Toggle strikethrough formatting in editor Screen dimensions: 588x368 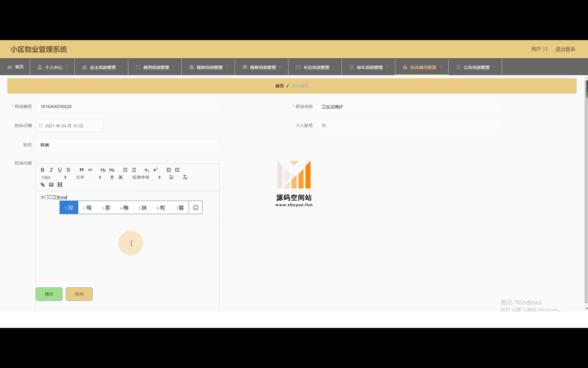(69, 170)
